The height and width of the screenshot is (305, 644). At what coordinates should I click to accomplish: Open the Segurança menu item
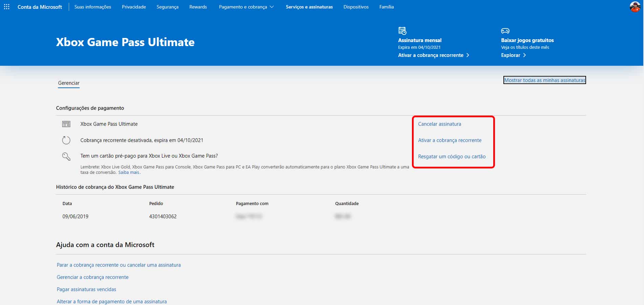167,7
